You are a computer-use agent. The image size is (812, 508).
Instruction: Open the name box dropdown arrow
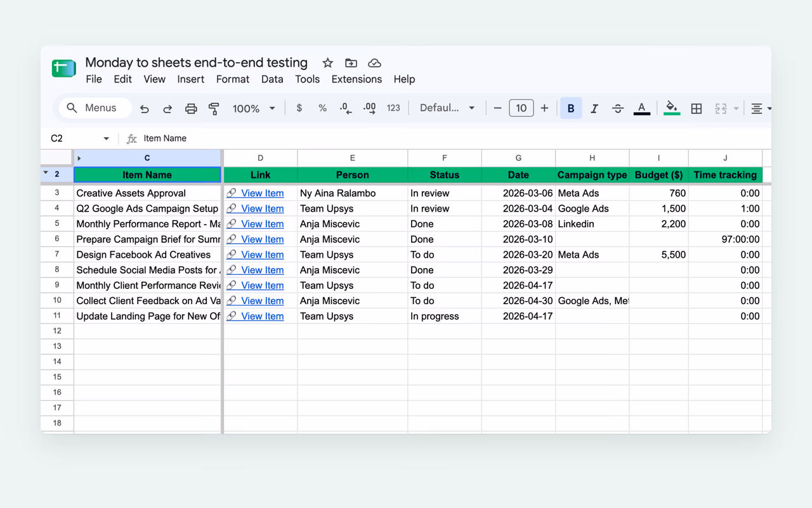tap(106, 138)
